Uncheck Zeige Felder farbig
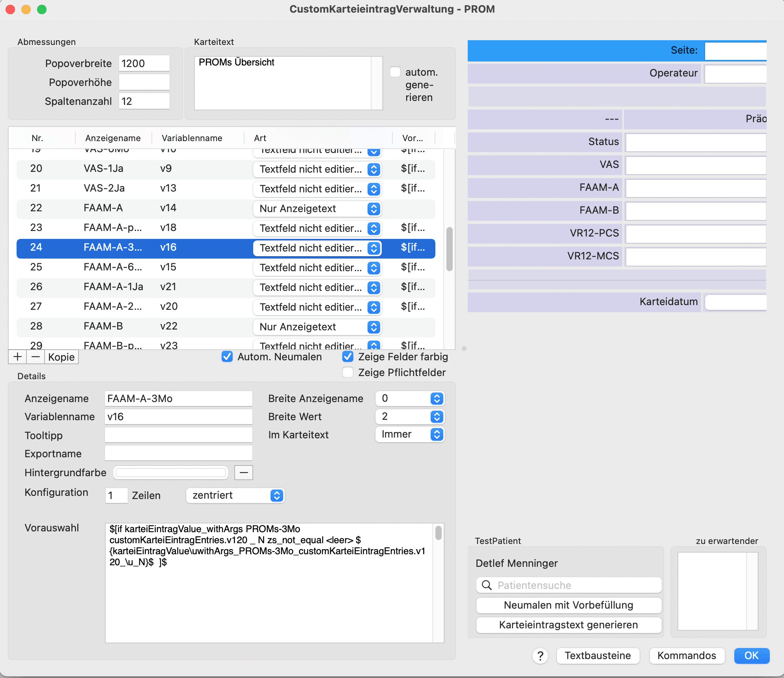Image resolution: width=784 pixels, height=678 pixels. (x=348, y=357)
